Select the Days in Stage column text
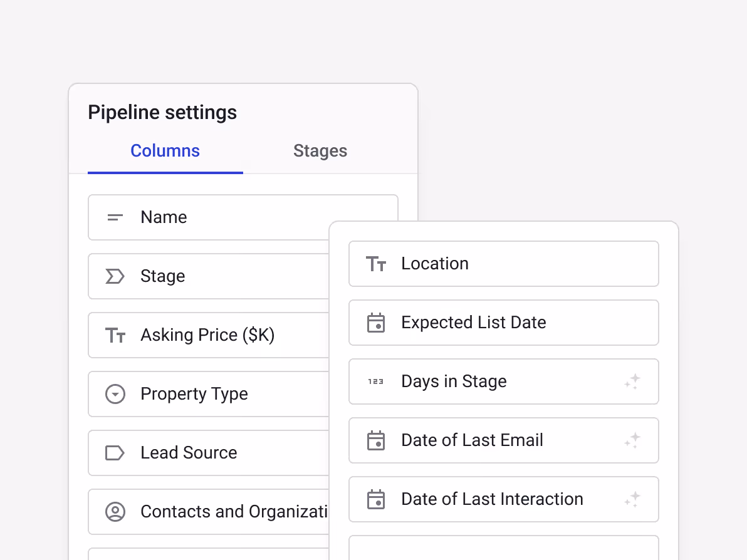Image resolution: width=747 pixels, height=560 pixels. (x=454, y=381)
